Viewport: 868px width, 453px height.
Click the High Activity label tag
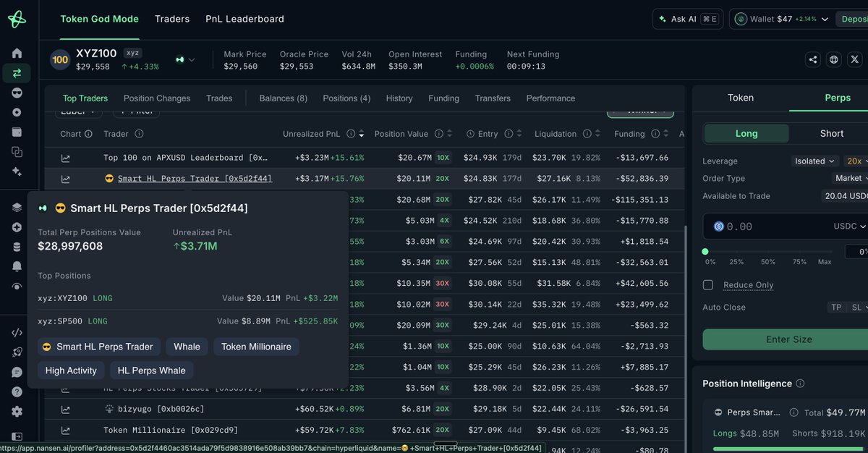tap(71, 371)
